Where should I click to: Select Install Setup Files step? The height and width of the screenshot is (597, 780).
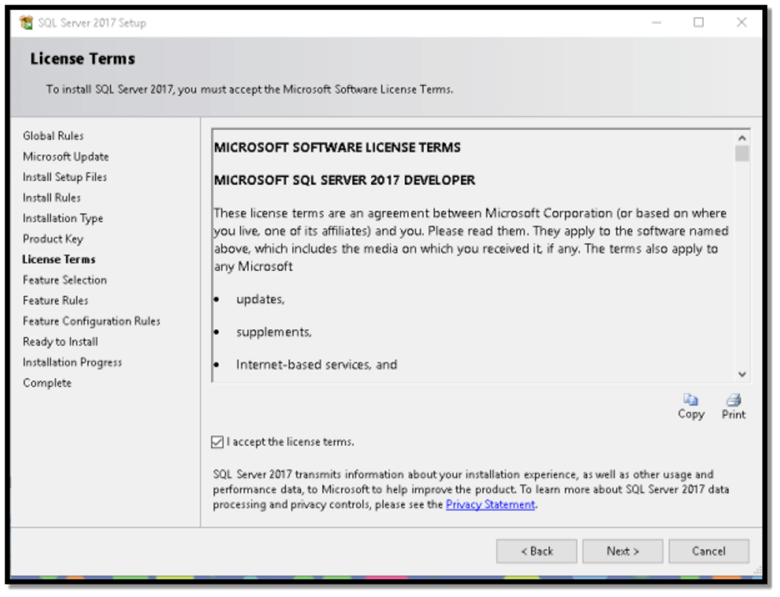coord(65,177)
